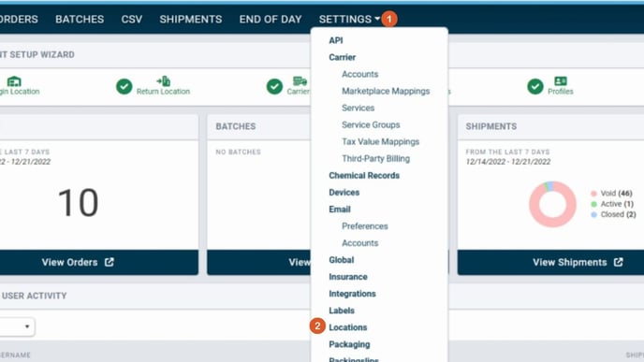The image size is (644, 362).
Task: Collapse the Settings dropdown arrow
Action: tap(377, 19)
